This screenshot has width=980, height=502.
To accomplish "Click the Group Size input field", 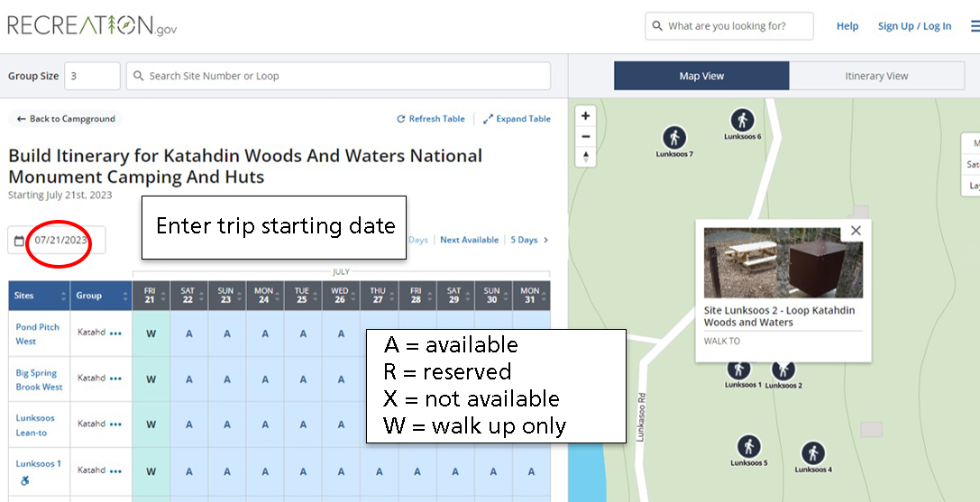I will (x=92, y=76).
